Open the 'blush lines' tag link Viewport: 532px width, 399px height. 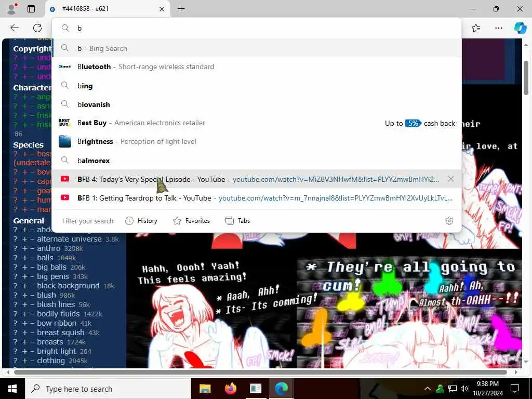(x=56, y=304)
